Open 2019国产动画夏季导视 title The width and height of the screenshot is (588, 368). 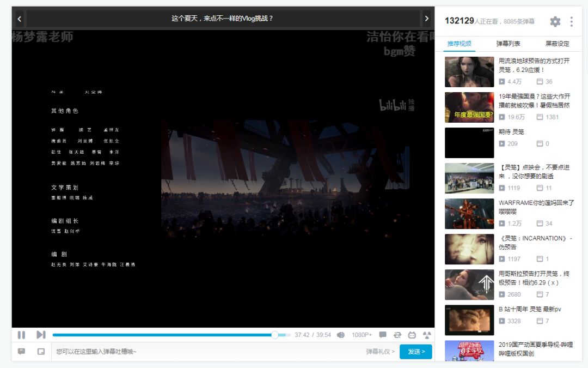pyautogui.click(x=536, y=349)
